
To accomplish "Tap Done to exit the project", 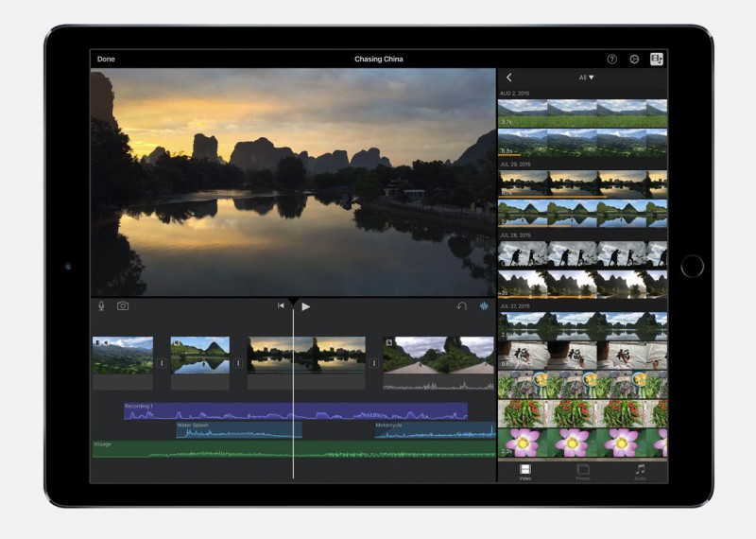I will 106,59.
